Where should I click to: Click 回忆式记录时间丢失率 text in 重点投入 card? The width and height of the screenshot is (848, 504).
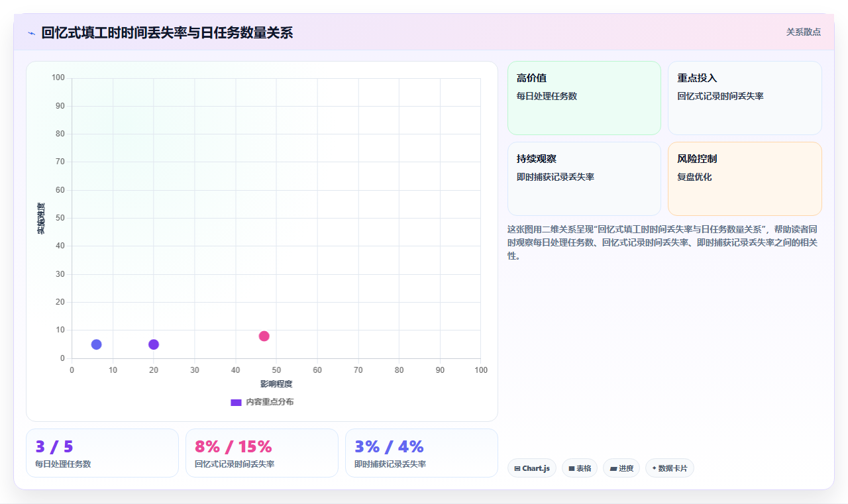(x=720, y=96)
